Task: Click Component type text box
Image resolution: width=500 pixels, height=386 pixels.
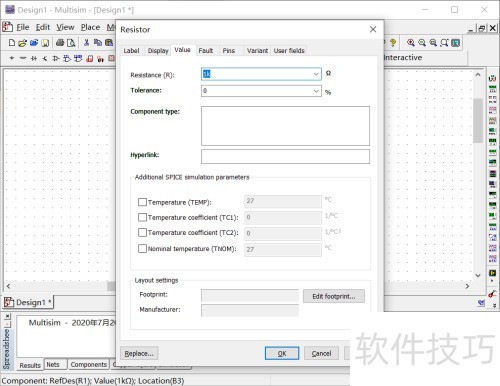Action: 285,126
